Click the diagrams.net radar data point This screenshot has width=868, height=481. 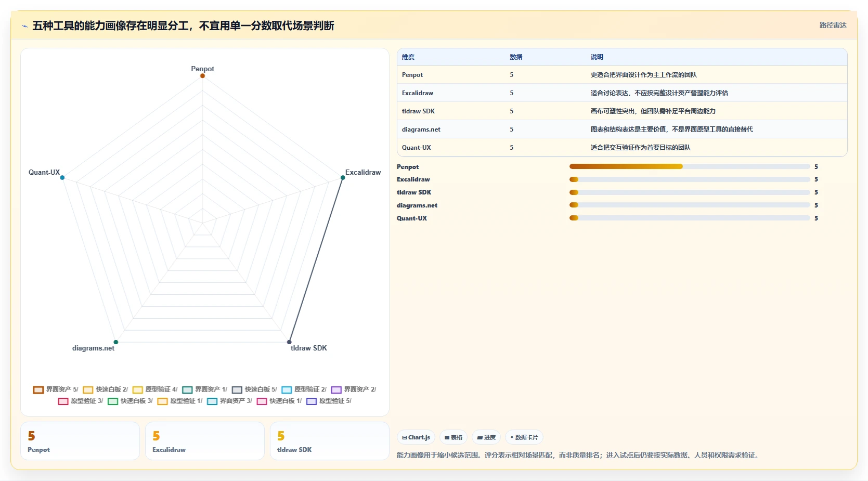pos(116,342)
